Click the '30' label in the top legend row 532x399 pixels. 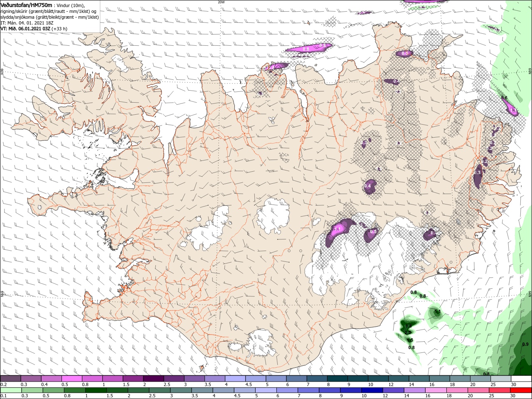[x=514, y=384]
